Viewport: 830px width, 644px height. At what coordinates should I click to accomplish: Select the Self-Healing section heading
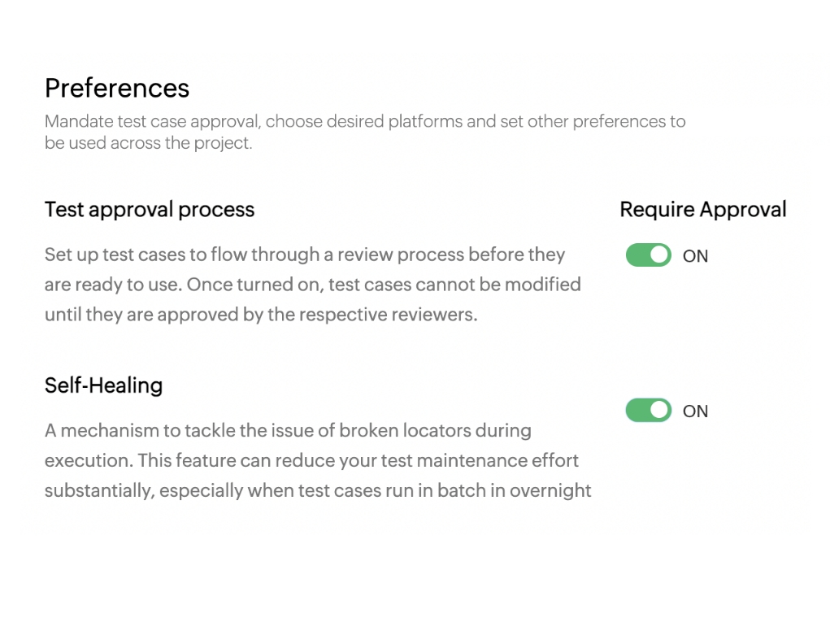click(103, 385)
